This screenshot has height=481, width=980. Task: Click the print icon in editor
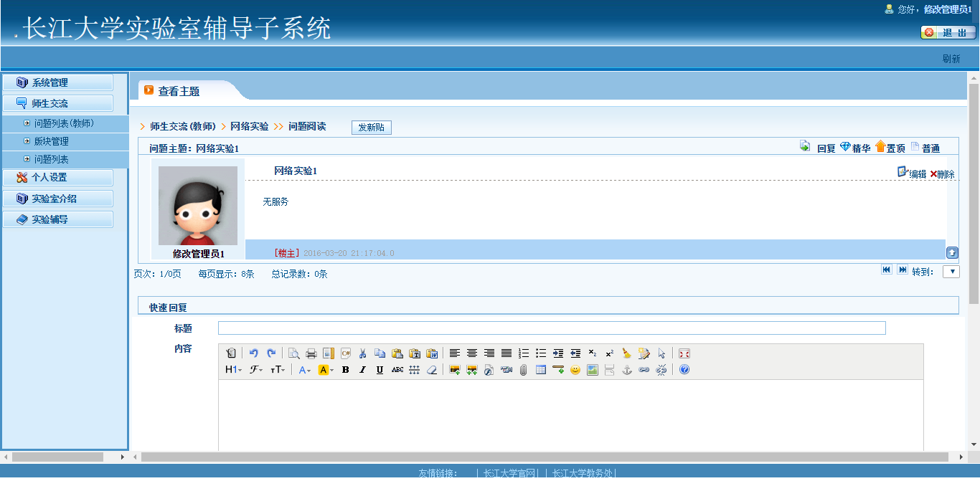(x=311, y=353)
